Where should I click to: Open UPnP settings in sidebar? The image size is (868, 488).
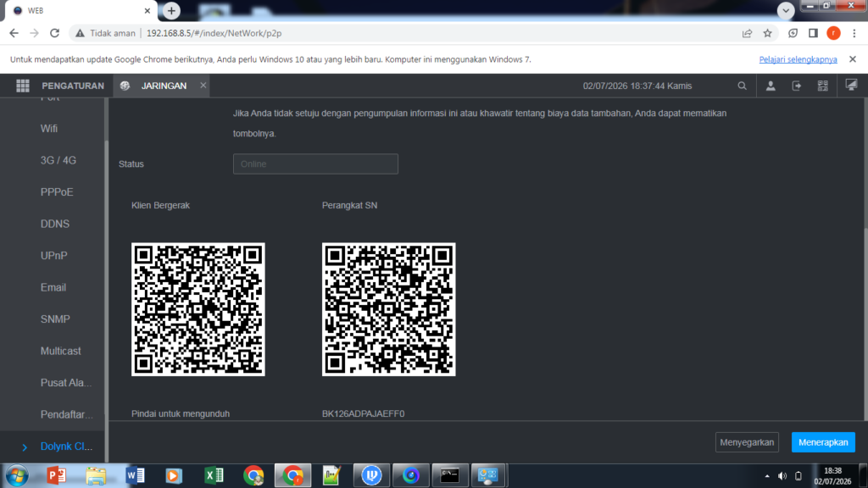pos(53,256)
